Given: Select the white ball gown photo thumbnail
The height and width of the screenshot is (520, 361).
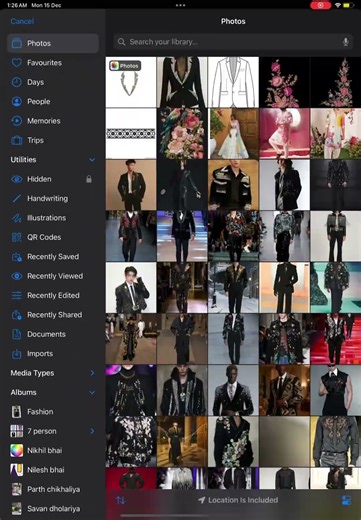Looking at the screenshot, I should coord(233,133).
